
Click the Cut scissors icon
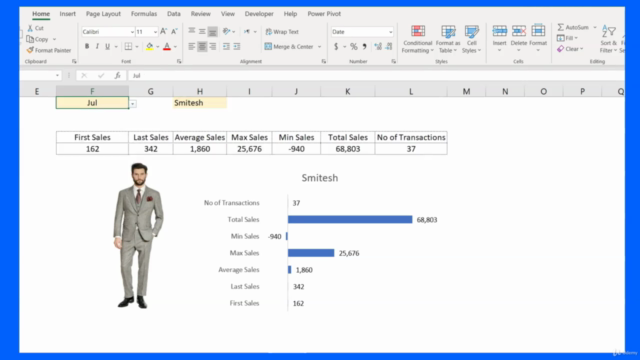30,28
